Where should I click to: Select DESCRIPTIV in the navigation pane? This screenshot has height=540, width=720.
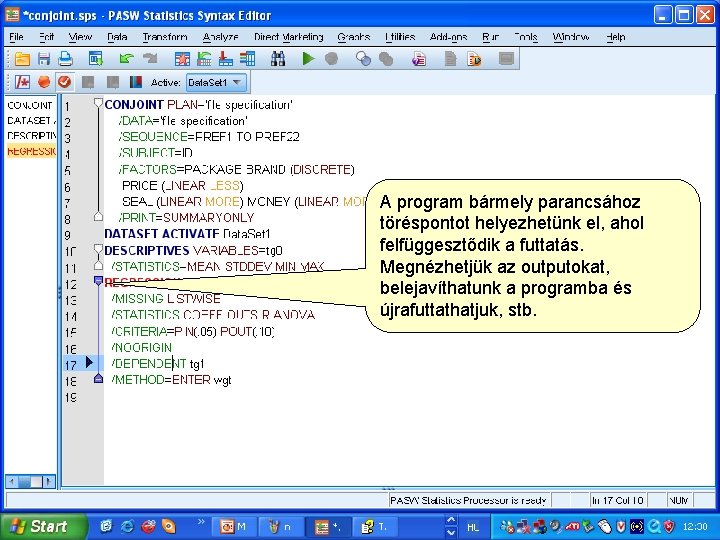(x=31, y=136)
